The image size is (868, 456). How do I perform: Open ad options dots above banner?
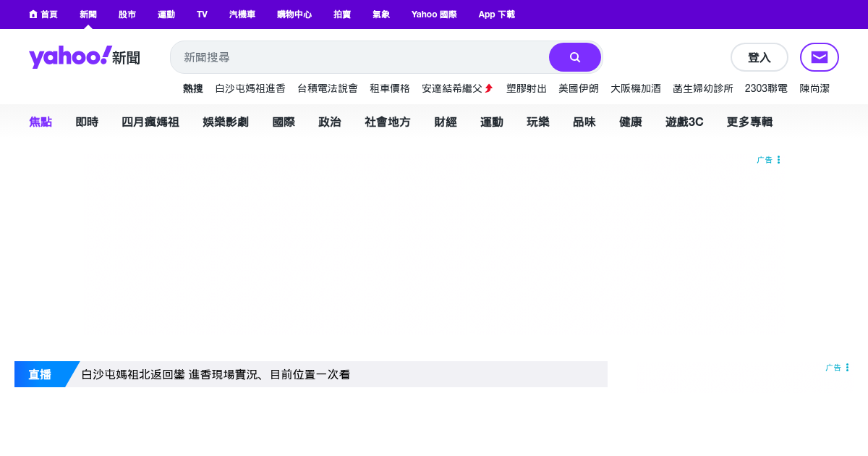click(778, 160)
